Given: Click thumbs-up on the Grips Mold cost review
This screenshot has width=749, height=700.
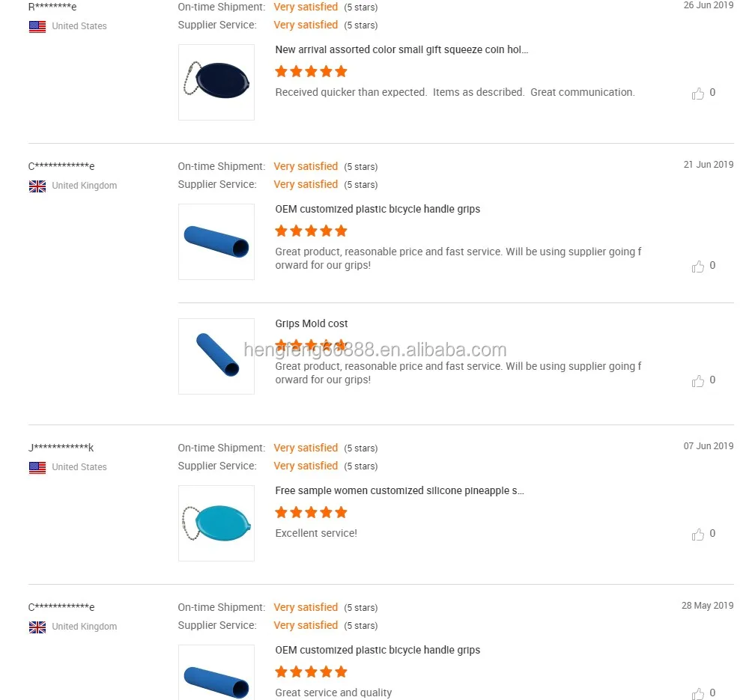Looking at the screenshot, I should click(x=698, y=381).
